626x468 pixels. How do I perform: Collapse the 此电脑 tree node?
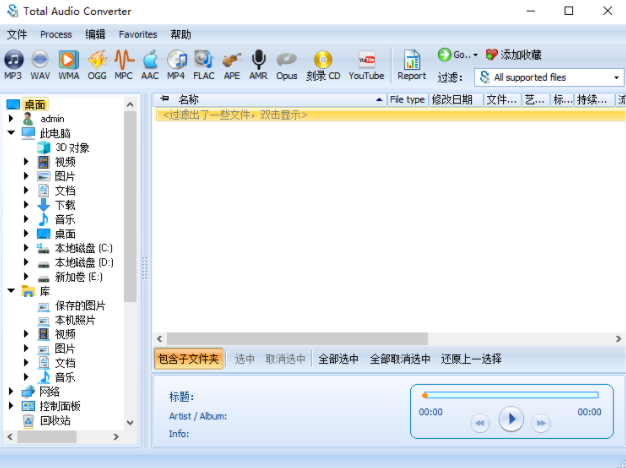click(x=11, y=133)
